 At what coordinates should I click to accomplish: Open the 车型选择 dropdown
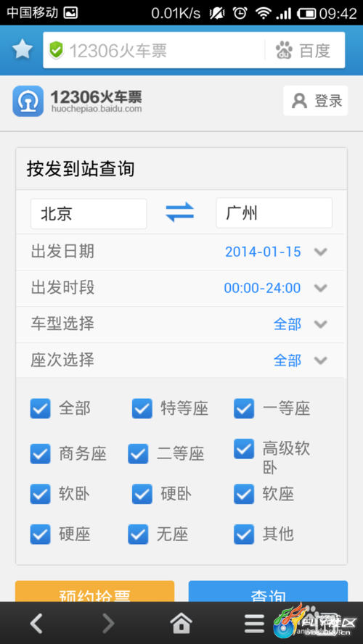click(x=180, y=324)
